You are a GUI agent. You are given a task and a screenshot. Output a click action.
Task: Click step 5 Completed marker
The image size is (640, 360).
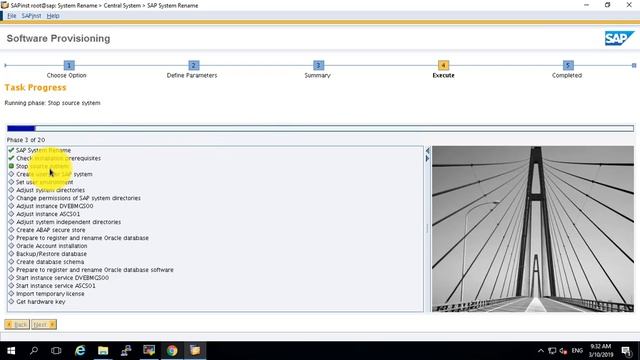click(568, 65)
